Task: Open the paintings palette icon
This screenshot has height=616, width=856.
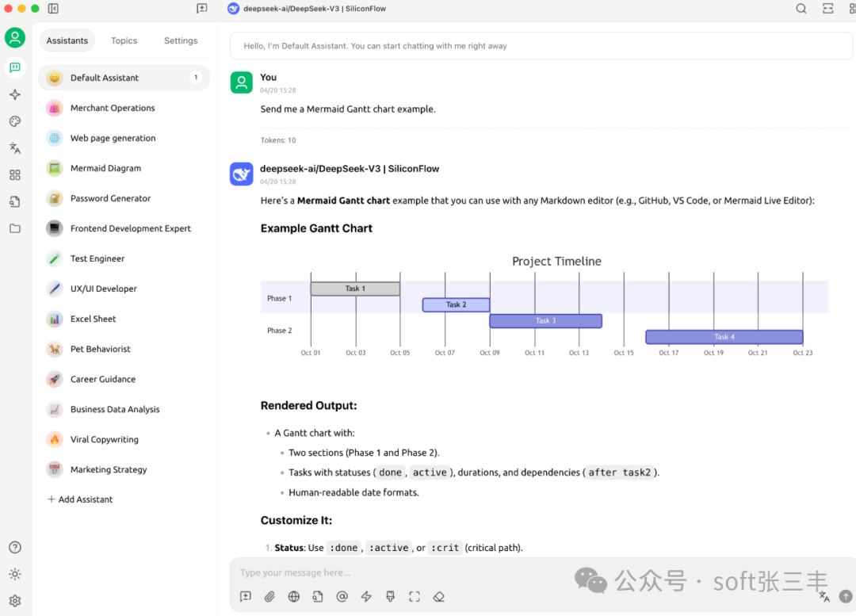Action: pos(15,121)
